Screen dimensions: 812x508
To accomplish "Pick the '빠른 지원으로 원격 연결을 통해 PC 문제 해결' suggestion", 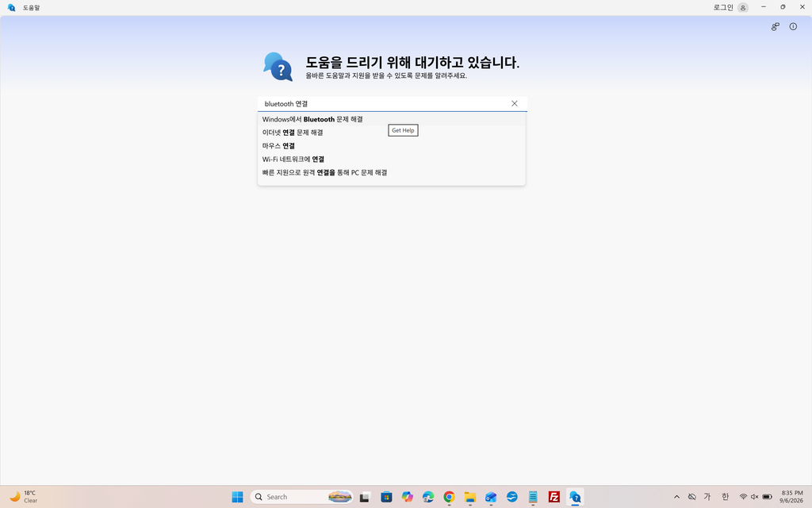I will tap(392, 172).
